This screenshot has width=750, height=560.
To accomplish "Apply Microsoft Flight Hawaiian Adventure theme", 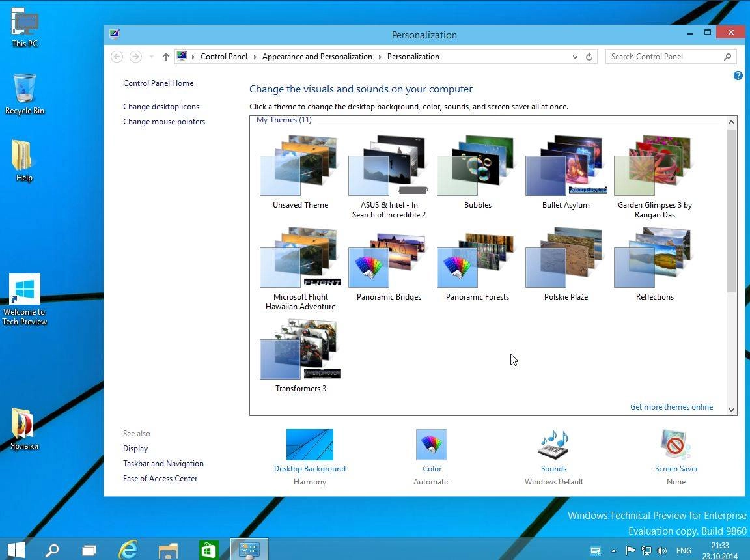I will [300, 269].
